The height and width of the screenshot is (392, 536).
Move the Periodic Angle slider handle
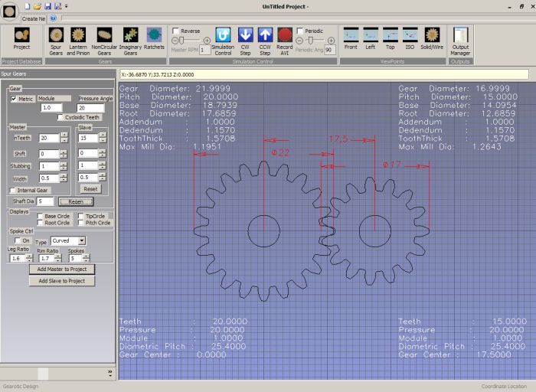tap(310, 41)
